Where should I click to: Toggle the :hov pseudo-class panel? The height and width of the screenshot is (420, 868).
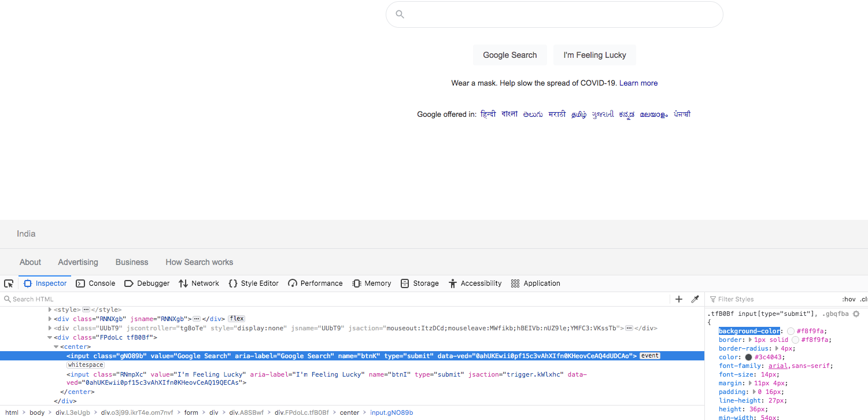click(848, 299)
